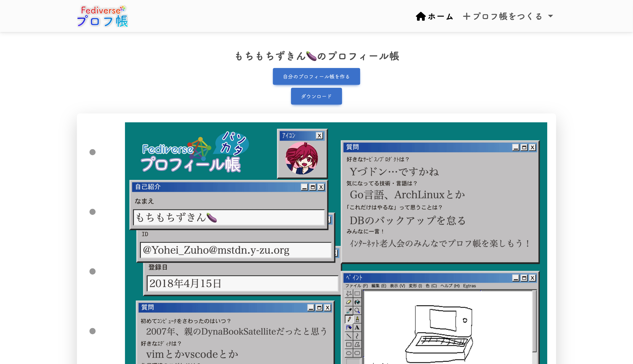633x364 pixels.
Task: Select the Brush tool in Paint
Action: pos(357,319)
